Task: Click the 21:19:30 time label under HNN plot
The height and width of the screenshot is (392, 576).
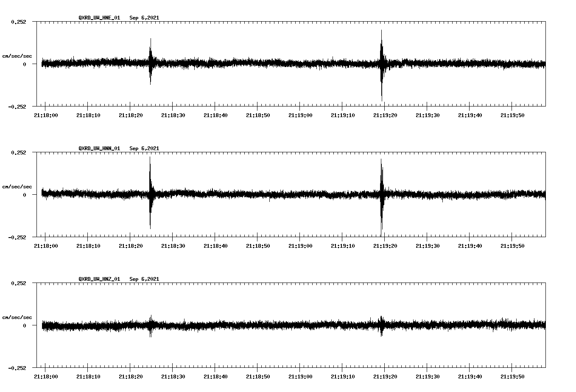Action: [428, 246]
